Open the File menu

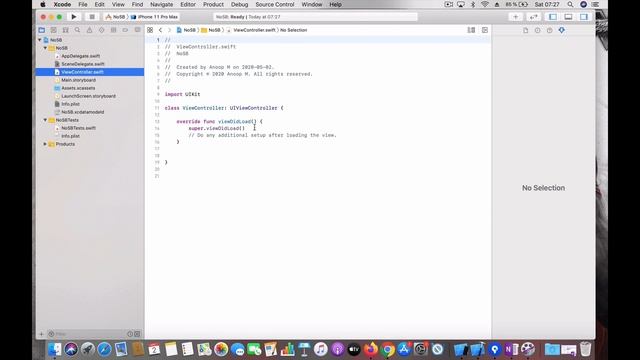coord(83,4)
